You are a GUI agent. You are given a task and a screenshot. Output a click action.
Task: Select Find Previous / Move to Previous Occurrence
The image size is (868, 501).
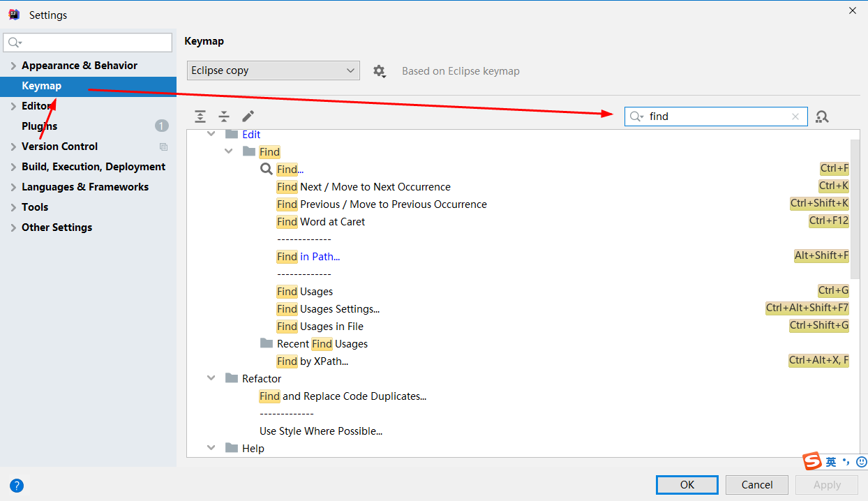[382, 204]
